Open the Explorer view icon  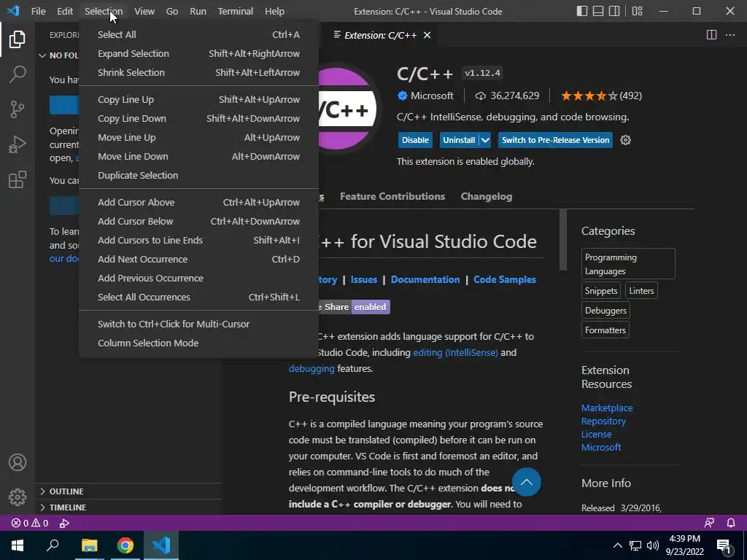click(x=18, y=39)
